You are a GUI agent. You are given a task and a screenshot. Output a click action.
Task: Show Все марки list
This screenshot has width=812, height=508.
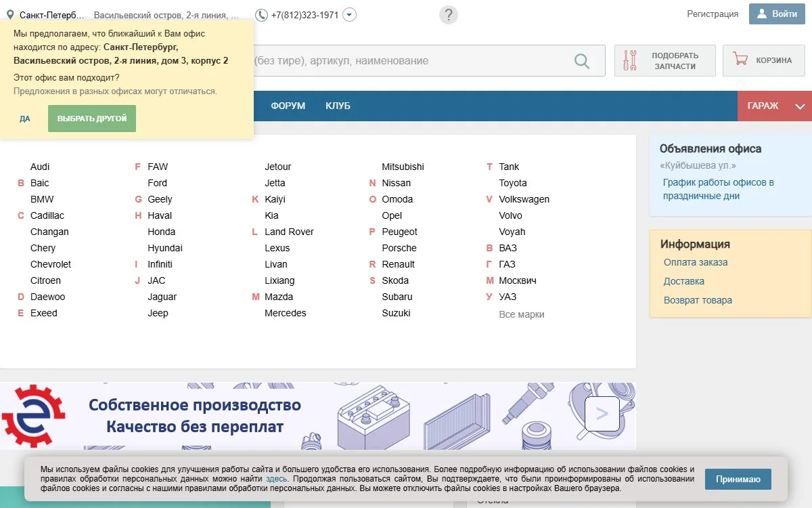pos(522,314)
